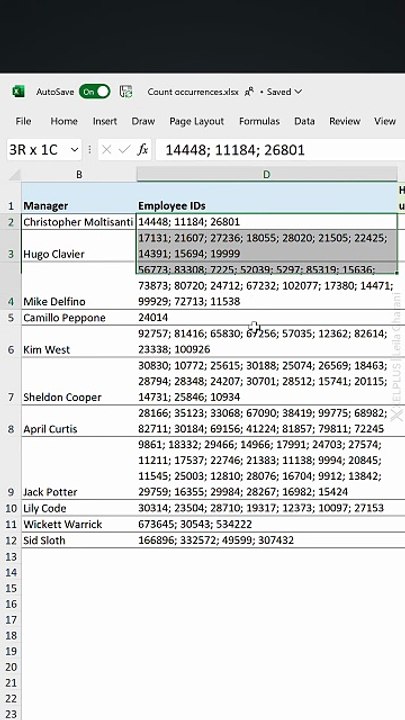Click the sharing status icon next to filename
Viewport: 405px width, 720px height.
tap(249, 91)
